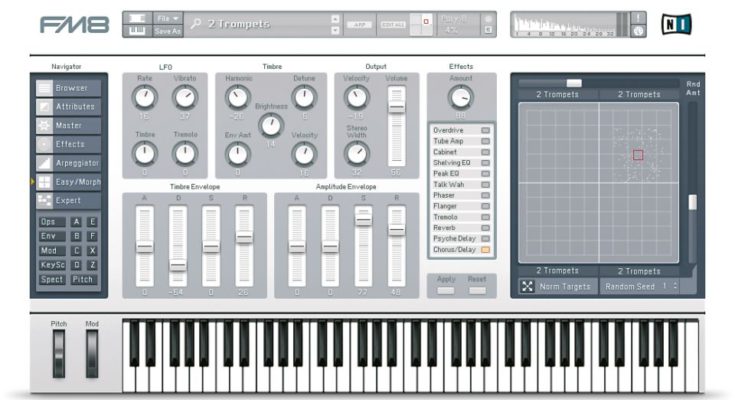Open the Master page icon
Viewport: 735px width, 400px height.
45,126
